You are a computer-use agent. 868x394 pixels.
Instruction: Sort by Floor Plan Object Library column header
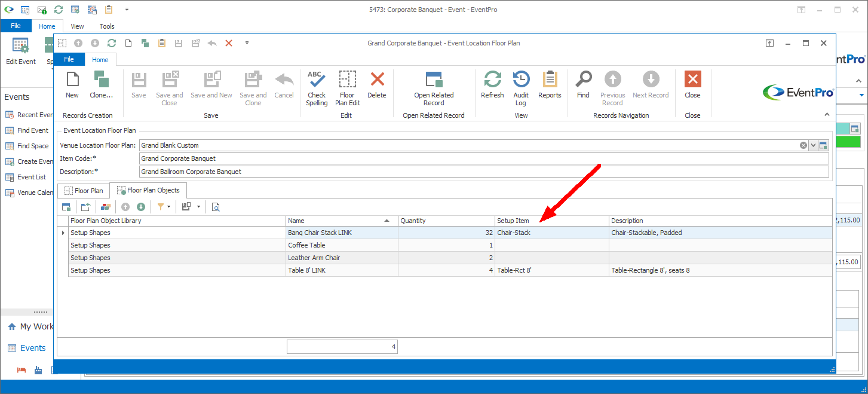point(177,221)
